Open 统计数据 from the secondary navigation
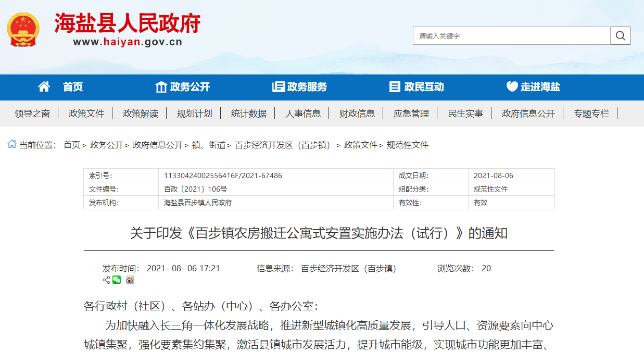644x352 pixels. [x=248, y=113]
